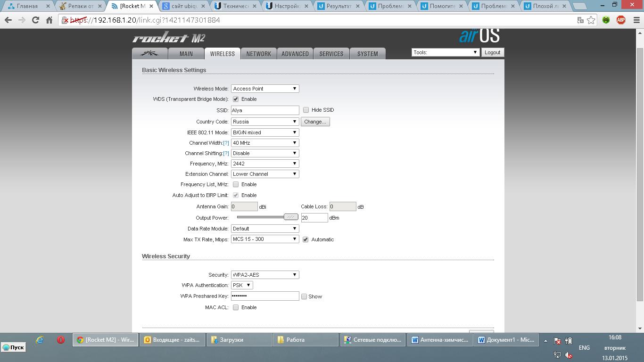This screenshot has height=362, width=644.
Task: Switch to the SERVICES tab
Action: point(331,54)
